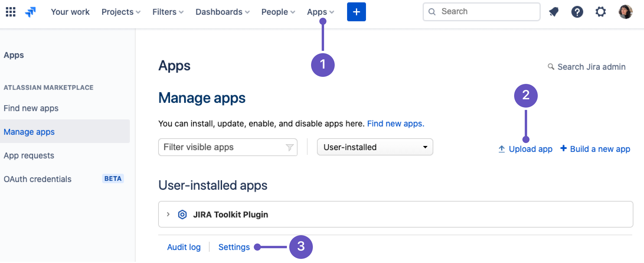Click the magnifier icon beside Search Jira admin
The image size is (644, 263).
551,67
